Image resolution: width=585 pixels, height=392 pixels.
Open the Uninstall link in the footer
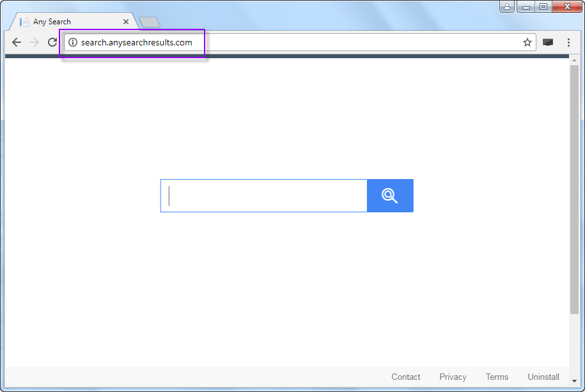[543, 377]
